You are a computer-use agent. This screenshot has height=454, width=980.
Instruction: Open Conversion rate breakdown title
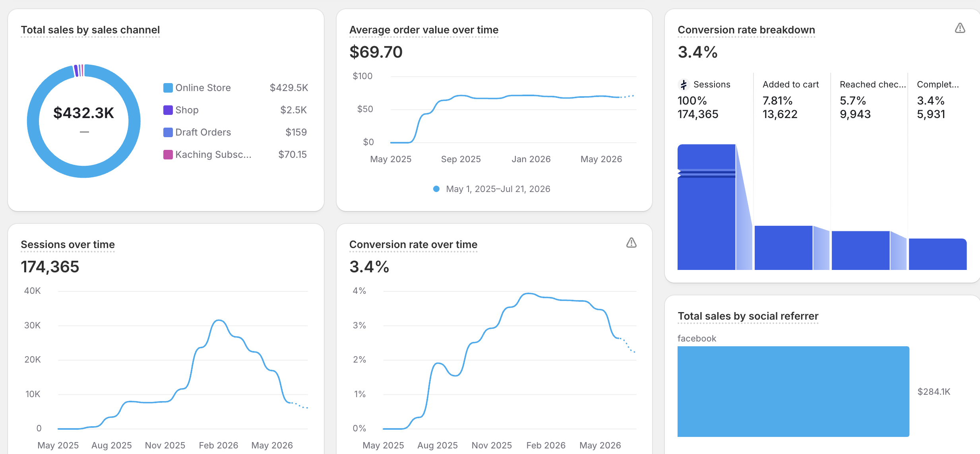coord(746,30)
